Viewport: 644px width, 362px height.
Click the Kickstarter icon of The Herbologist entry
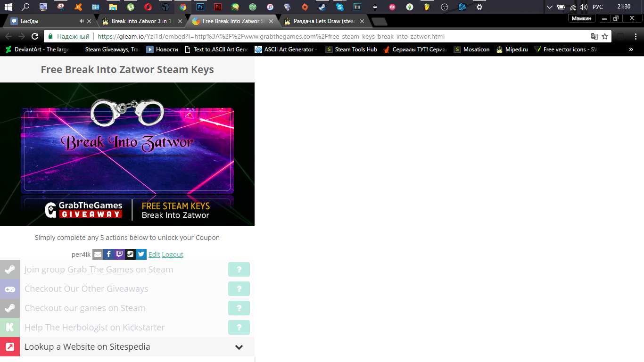(x=10, y=328)
